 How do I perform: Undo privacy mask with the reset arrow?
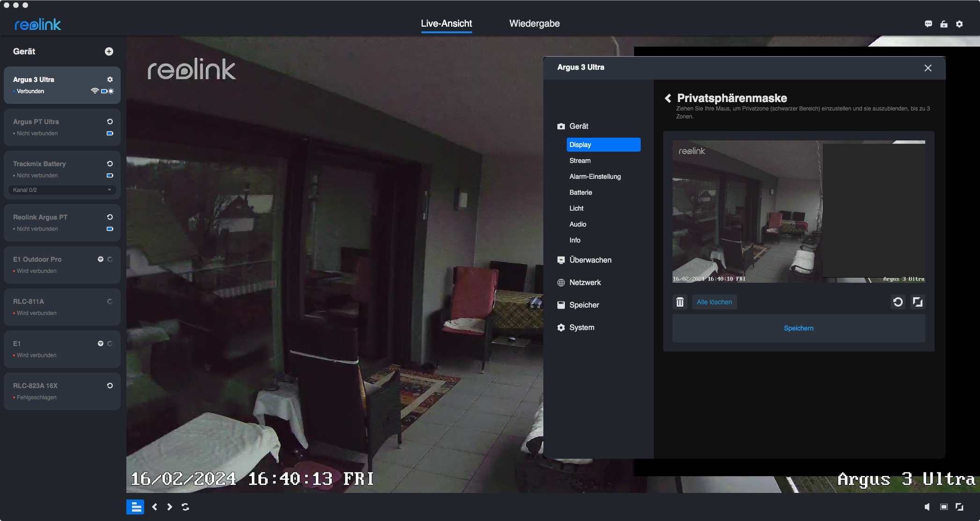coord(898,302)
